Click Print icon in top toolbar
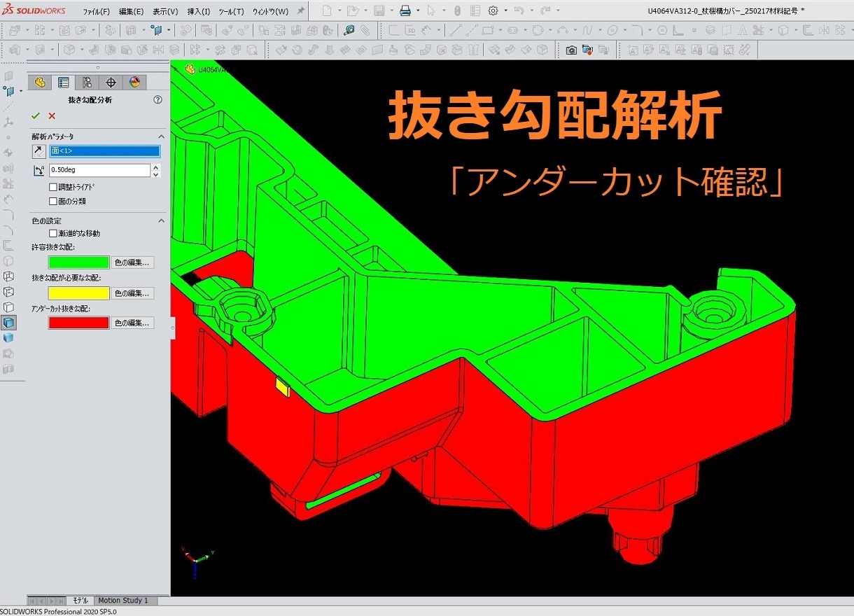The width and height of the screenshot is (854, 616). point(405,11)
